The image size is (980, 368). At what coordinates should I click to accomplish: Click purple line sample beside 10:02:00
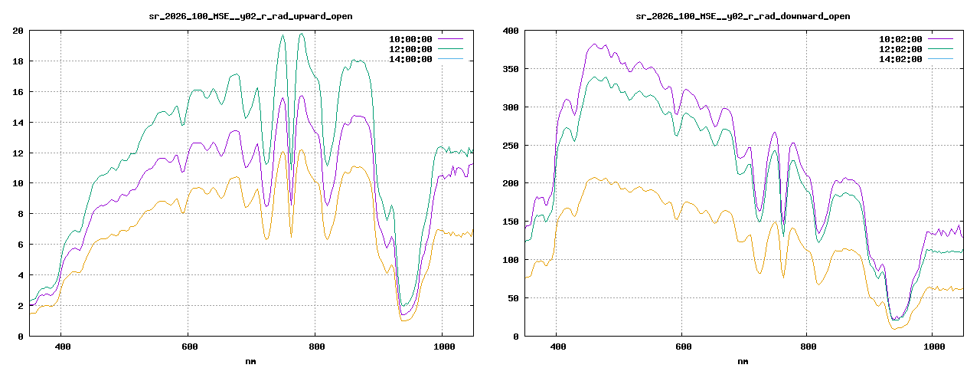(x=940, y=38)
